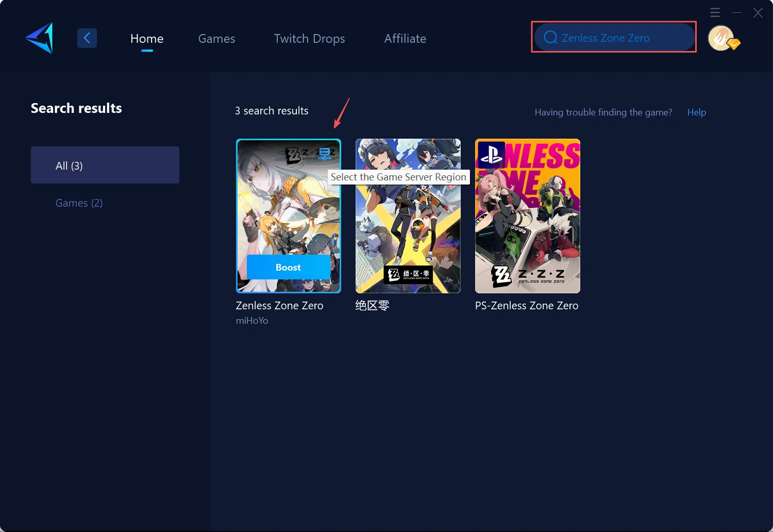Viewport: 773px width, 532px height.
Task: Switch to the Home tab
Action: point(147,39)
